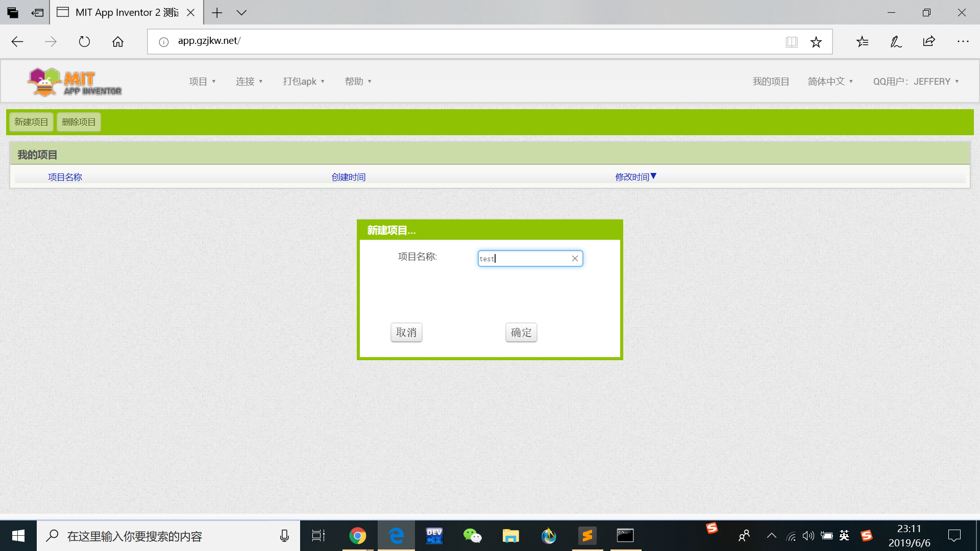This screenshot has height=551, width=980.
Task: Click the share page icon
Action: [929, 41]
